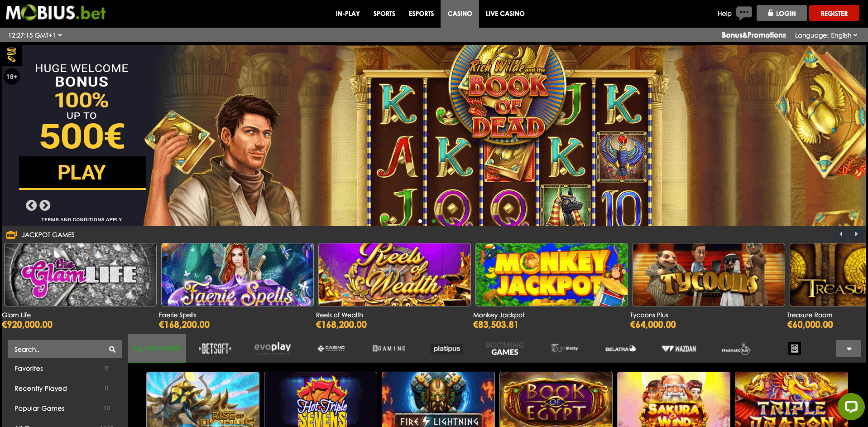
Task: Switch to the Sports menu
Action: pos(384,14)
